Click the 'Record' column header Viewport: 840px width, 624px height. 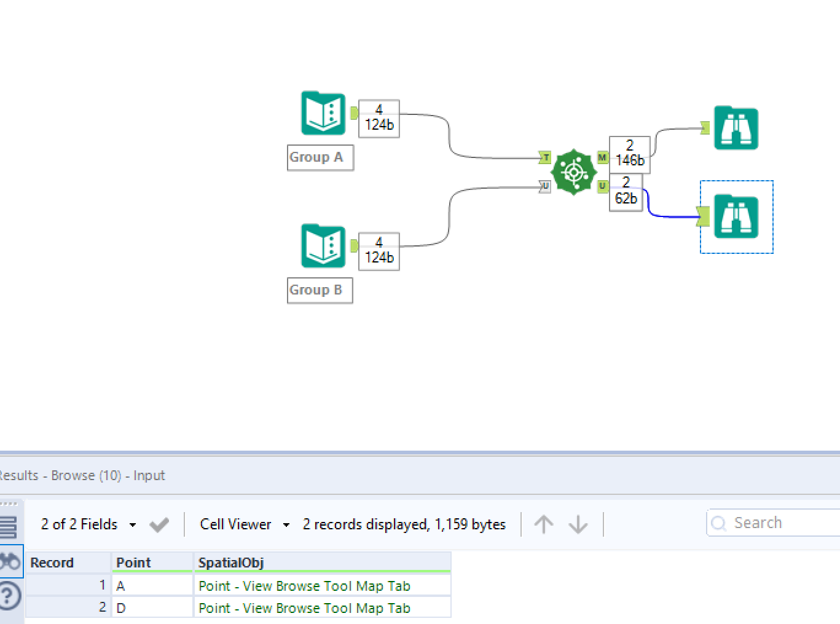(x=68, y=563)
